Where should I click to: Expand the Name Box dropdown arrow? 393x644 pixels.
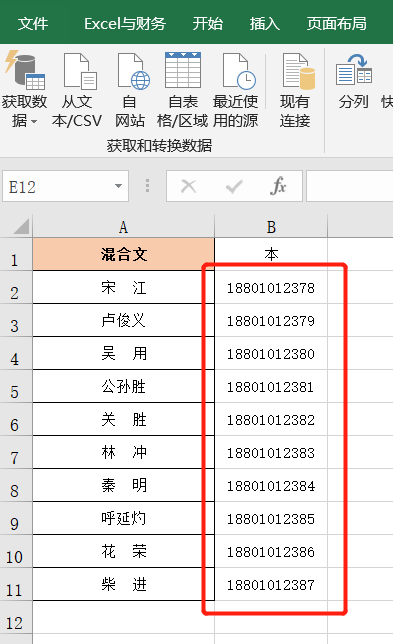tap(118, 186)
